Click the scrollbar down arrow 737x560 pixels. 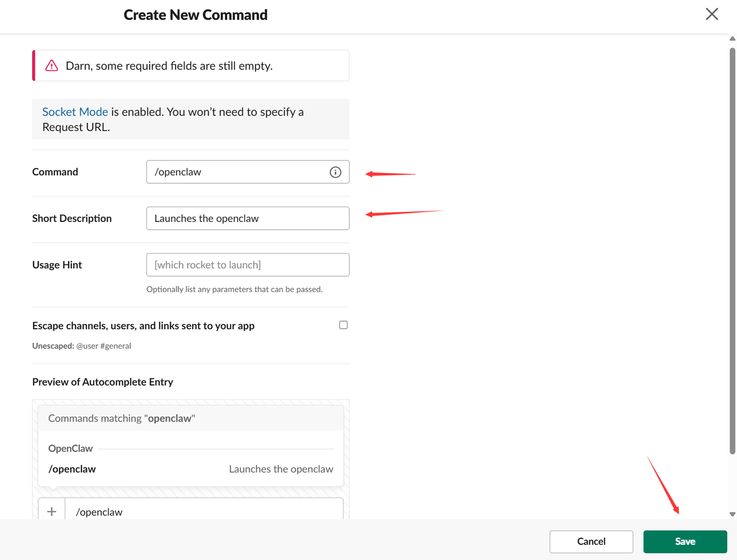(x=732, y=514)
